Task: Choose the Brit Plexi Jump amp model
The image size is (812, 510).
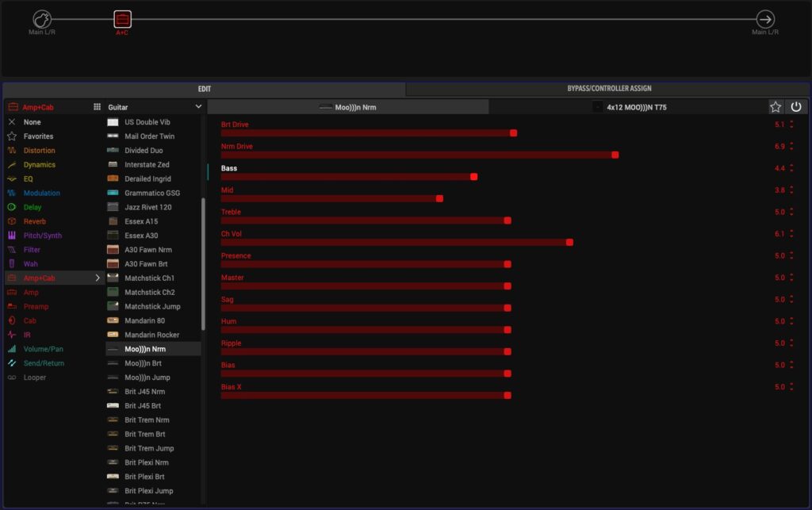Action: 149,491
